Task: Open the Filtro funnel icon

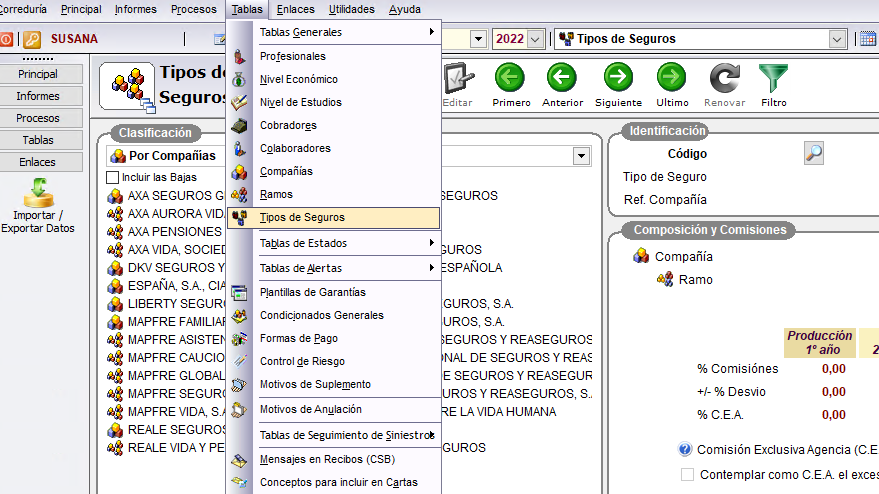Action: [774, 78]
